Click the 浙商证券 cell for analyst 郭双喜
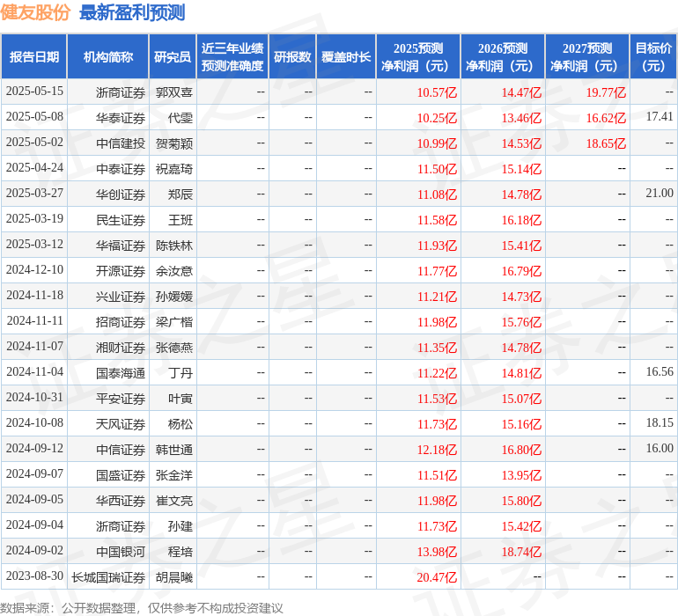The image size is (678, 616). pos(121,92)
